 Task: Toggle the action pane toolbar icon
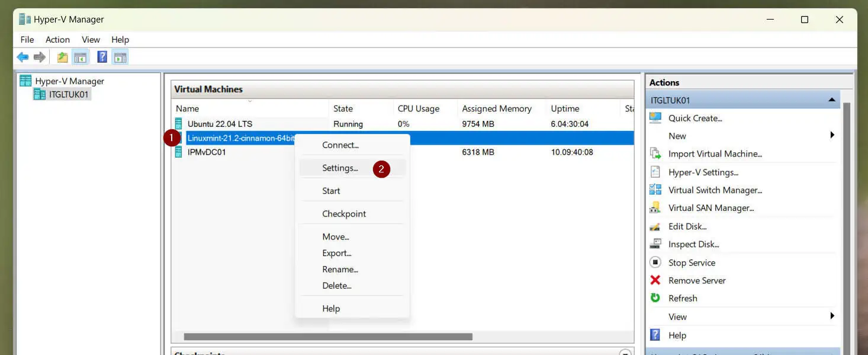[x=120, y=57]
